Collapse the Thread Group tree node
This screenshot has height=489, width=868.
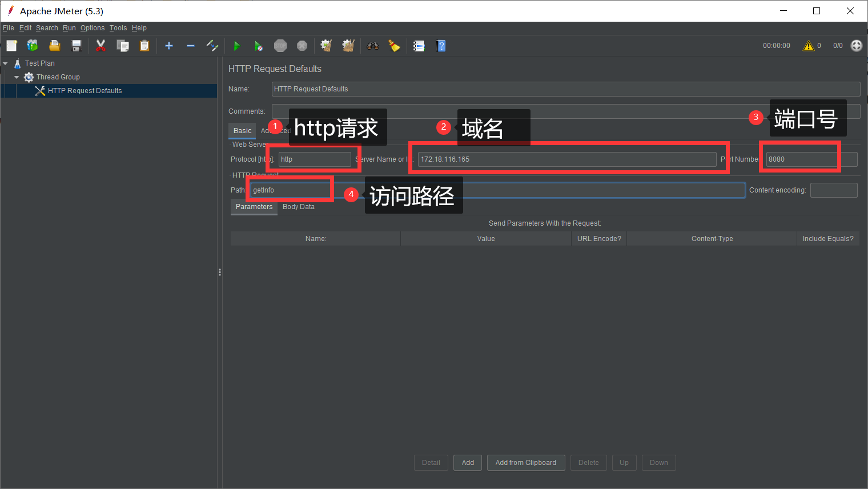(17, 77)
